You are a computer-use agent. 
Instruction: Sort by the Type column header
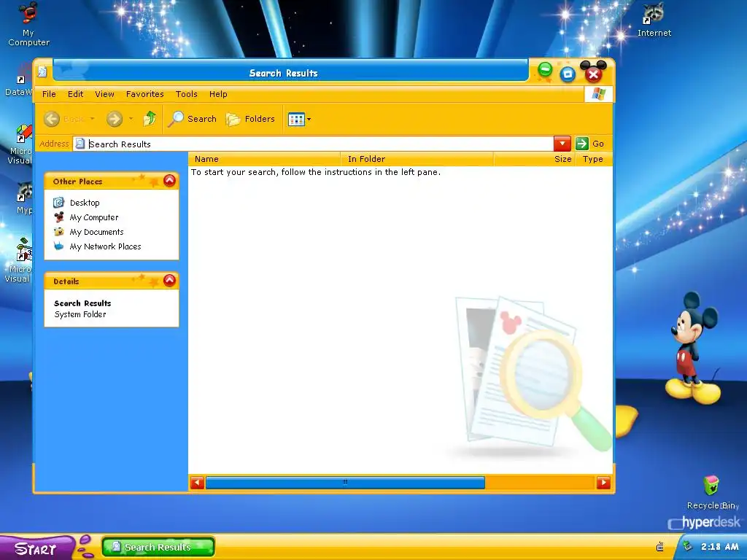click(594, 159)
